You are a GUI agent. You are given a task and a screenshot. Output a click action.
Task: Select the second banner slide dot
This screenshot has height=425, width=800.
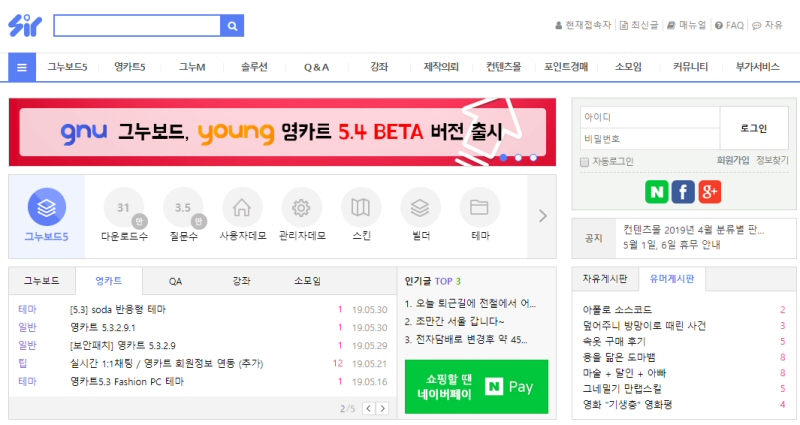click(518, 158)
